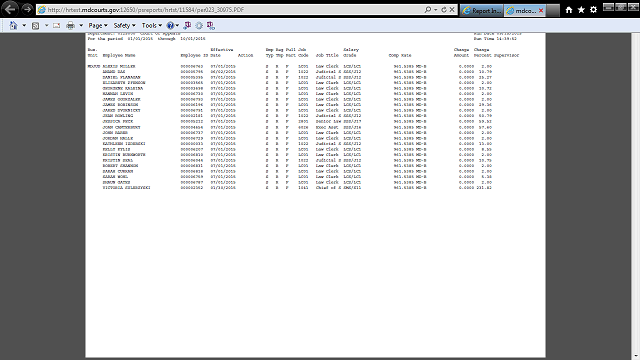Expand the Page menu dropdown
This screenshot has width=640, height=360.
coord(98,25)
